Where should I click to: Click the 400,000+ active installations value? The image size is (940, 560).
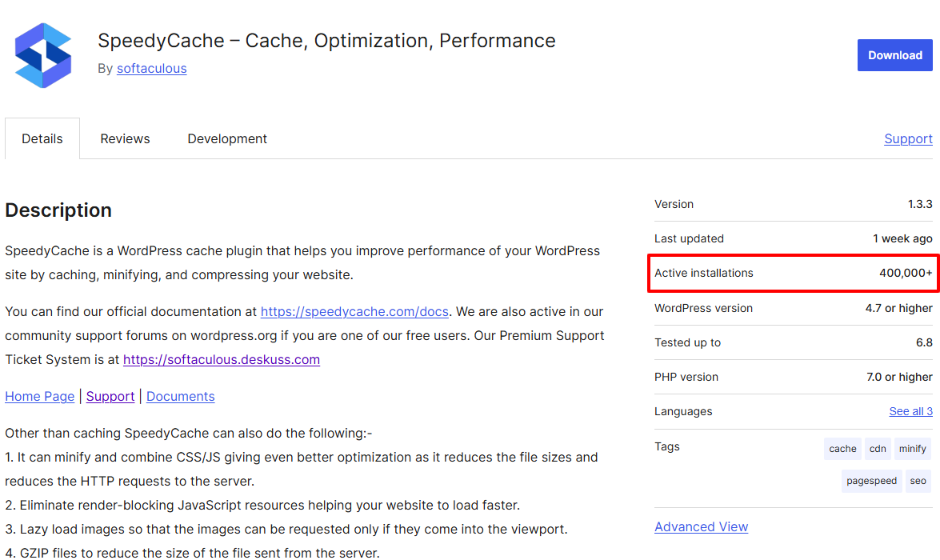tap(906, 273)
